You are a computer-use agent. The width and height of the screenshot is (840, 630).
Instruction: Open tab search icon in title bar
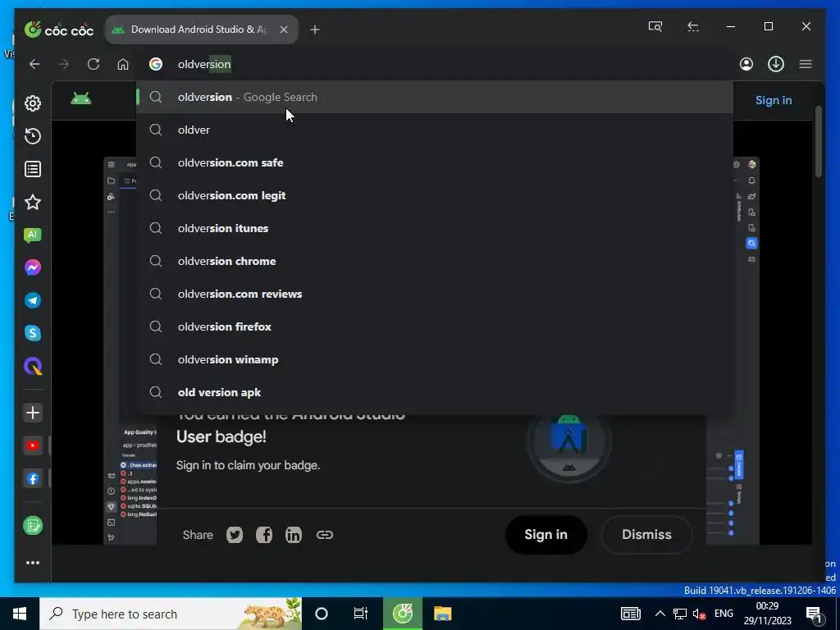point(655,26)
